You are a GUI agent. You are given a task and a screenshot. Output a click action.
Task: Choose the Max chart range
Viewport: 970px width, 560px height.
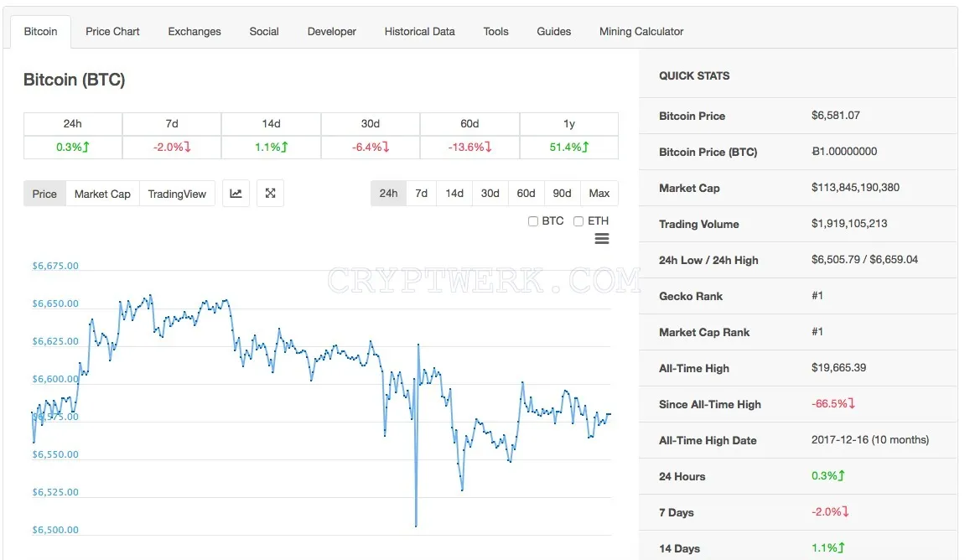click(x=599, y=194)
